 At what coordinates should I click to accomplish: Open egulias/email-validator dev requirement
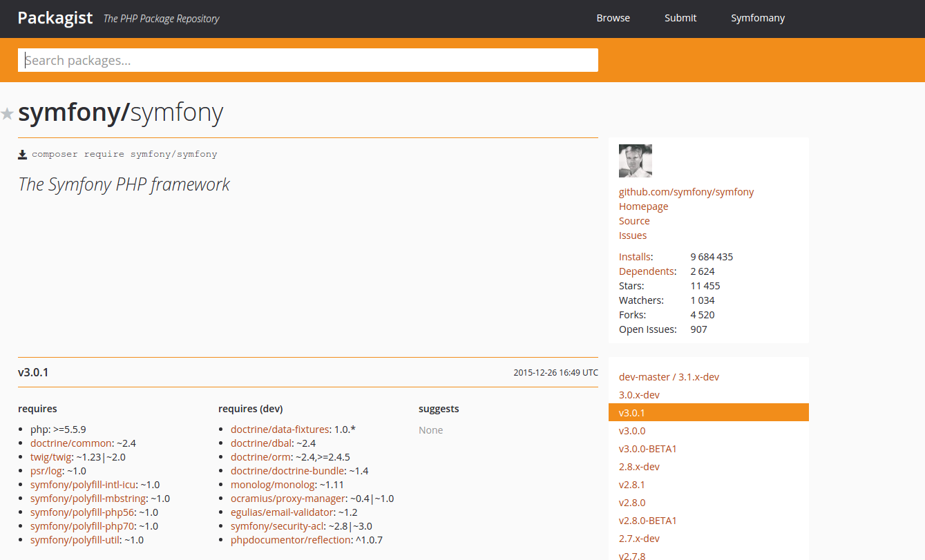click(x=283, y=512)
